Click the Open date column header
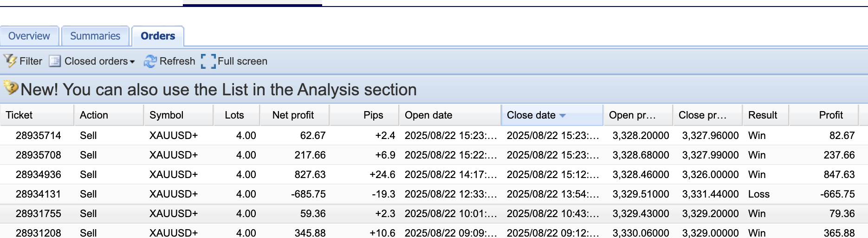Viewport: 868px width, 238px height. point(428,115)
